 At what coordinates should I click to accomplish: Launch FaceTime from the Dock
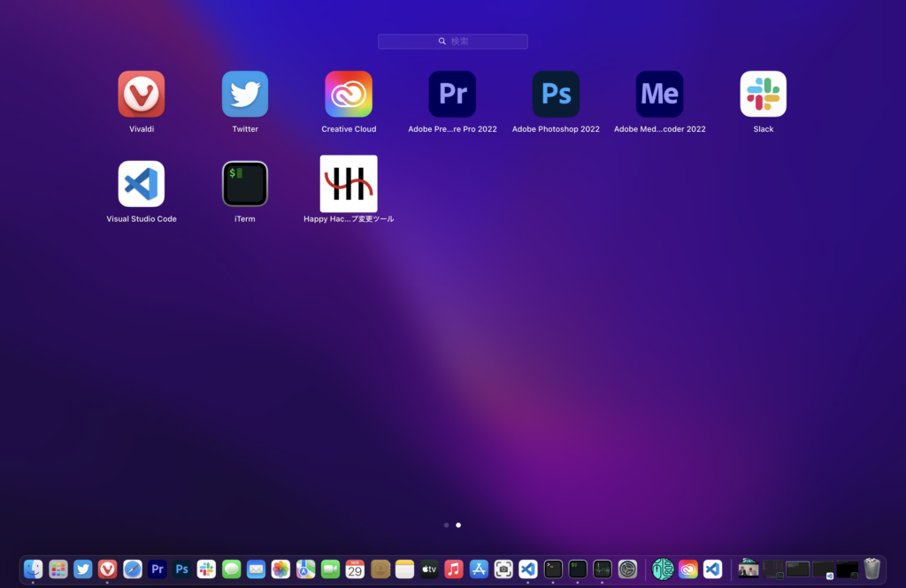coord(331,569)
